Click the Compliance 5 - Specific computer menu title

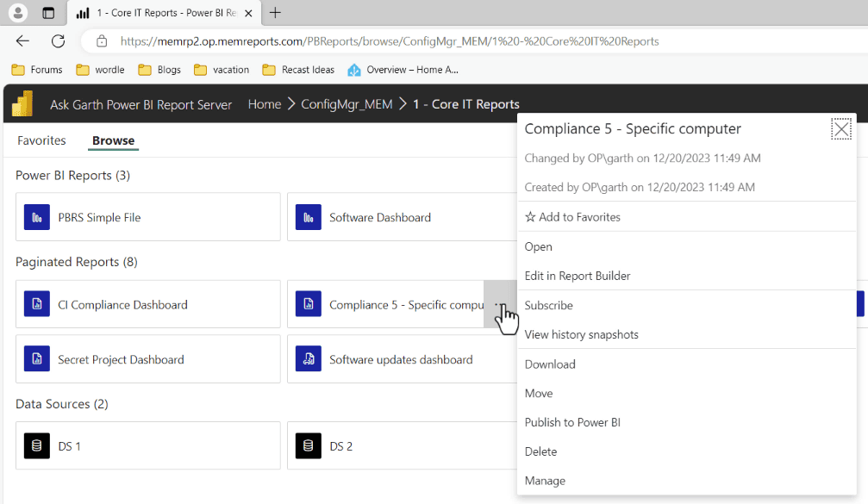pos(632,129)
